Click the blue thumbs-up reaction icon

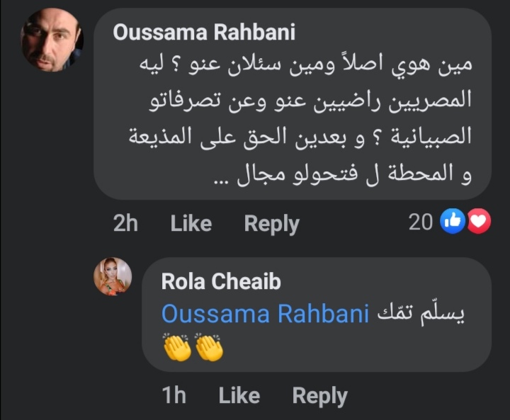point(451,222)
